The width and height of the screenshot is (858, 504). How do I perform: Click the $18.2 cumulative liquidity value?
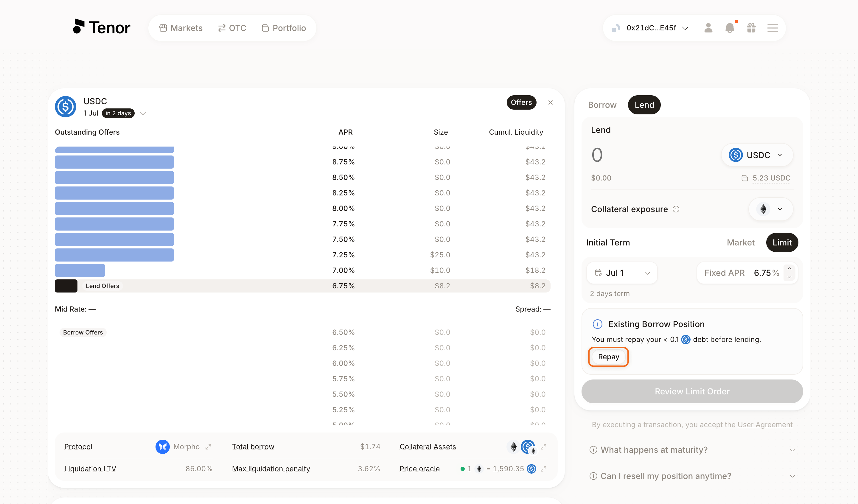point(535,270)
